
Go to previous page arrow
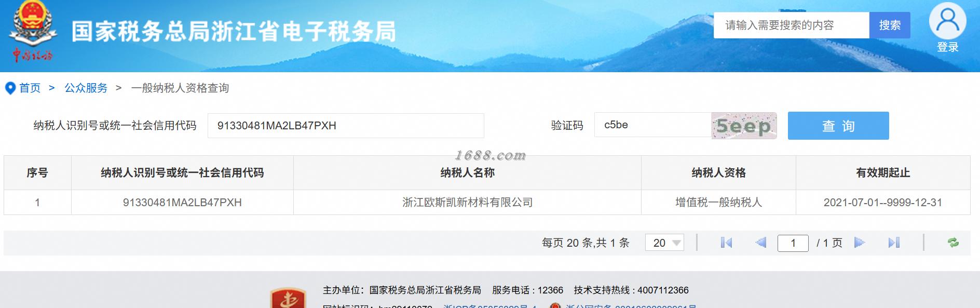(760, 243)
